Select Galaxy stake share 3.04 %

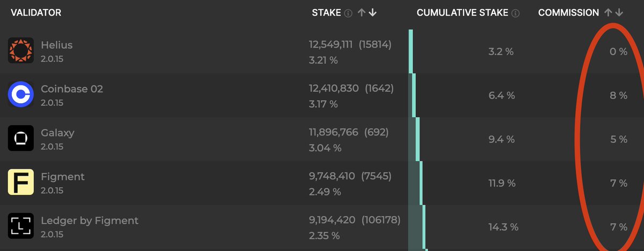tap(325, 148)
